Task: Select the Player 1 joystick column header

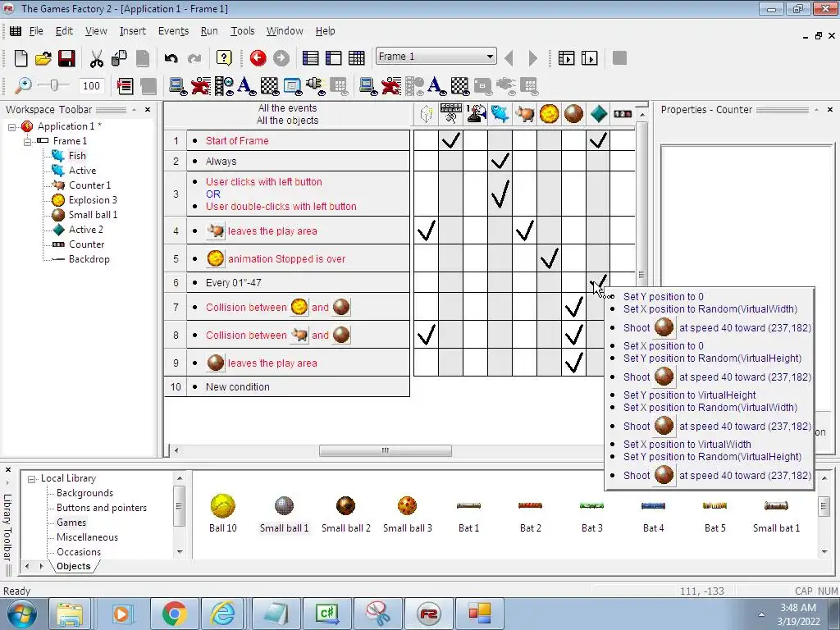Action: click(475, 113)
